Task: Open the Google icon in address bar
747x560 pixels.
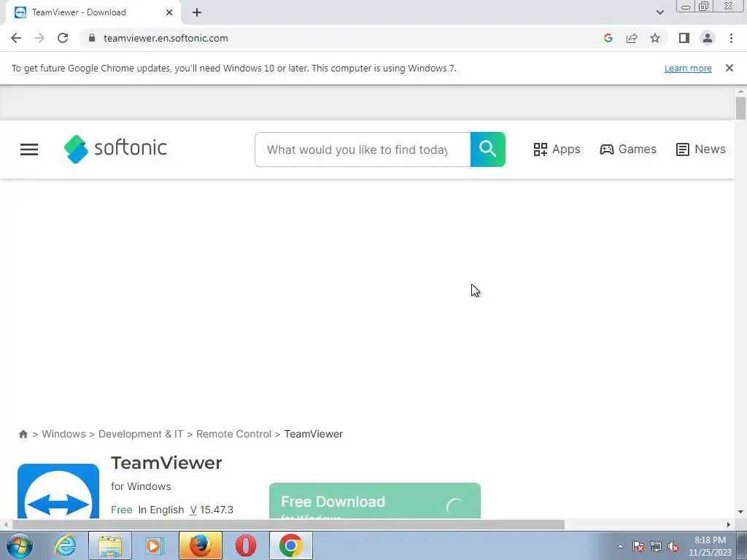Action: (x=608, y=38)
